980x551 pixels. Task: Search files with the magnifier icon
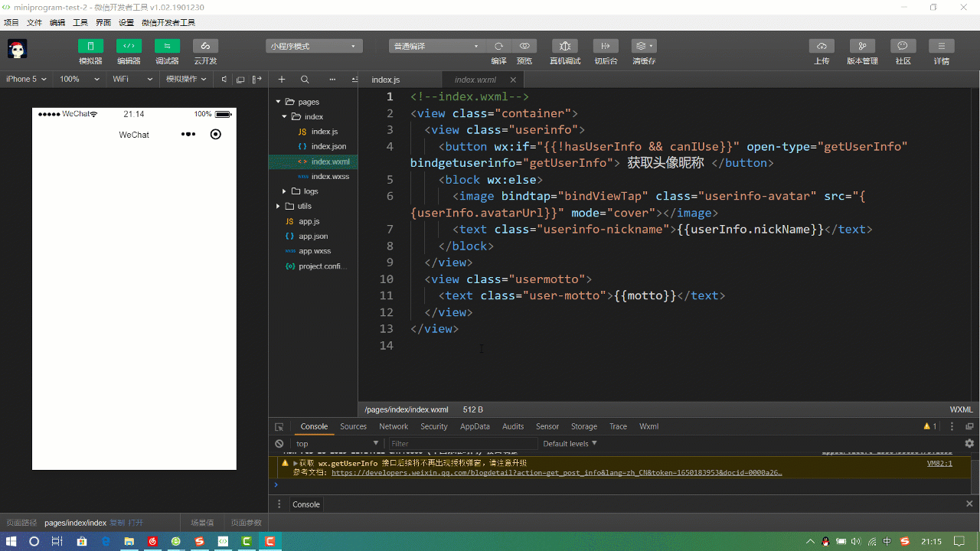pos(305,80)
